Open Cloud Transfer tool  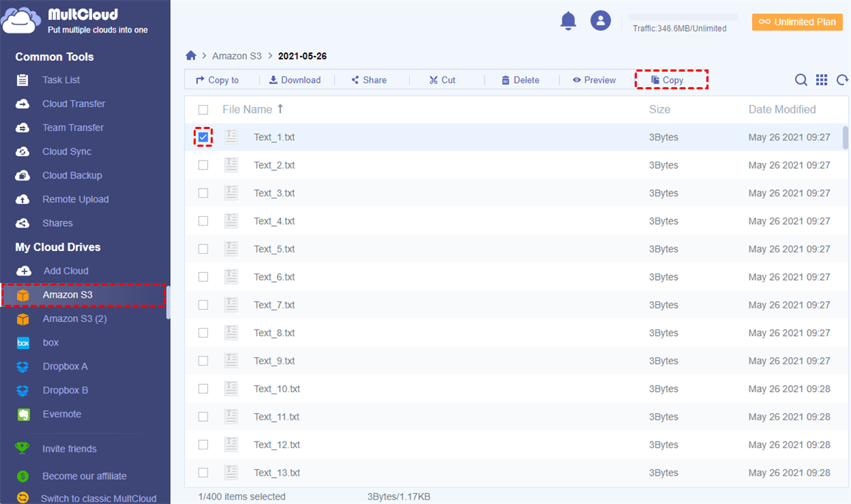tap(73, 103)
